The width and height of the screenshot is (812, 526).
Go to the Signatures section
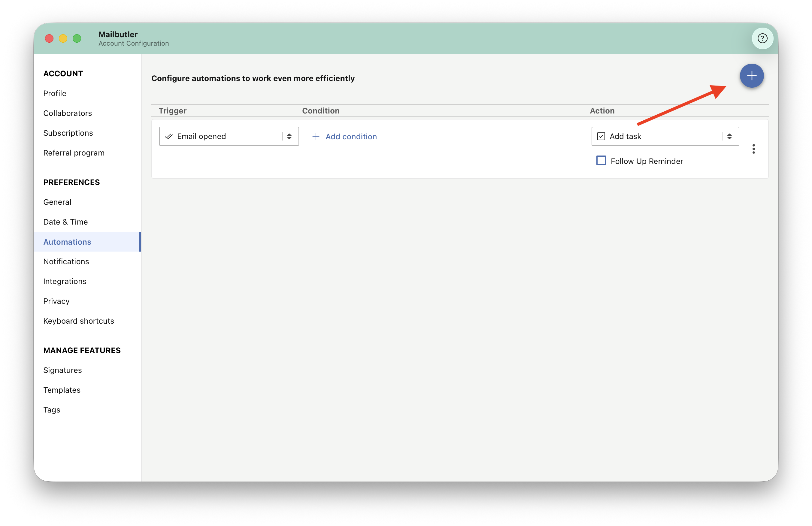pos(63,370)
